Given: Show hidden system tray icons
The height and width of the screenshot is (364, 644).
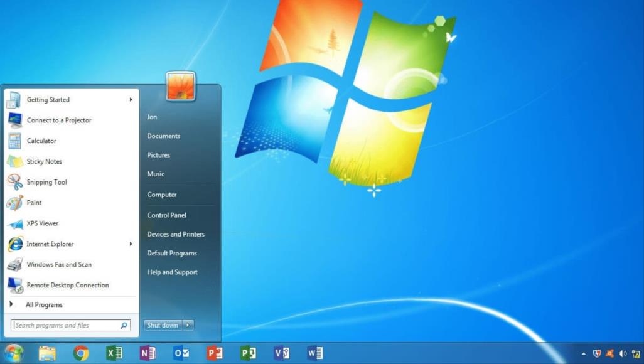Looking at the screenshot, I should coord(584,354).
